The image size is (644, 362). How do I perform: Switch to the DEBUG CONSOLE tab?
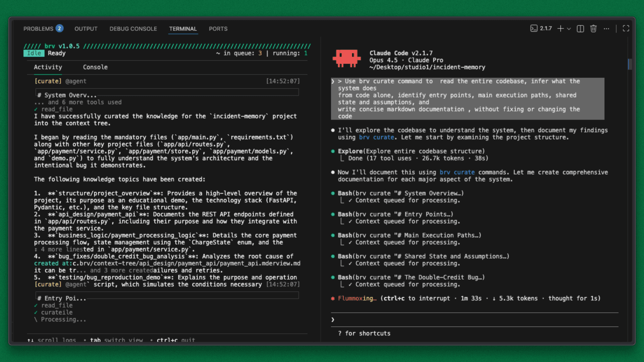click(x=133, y=29)
